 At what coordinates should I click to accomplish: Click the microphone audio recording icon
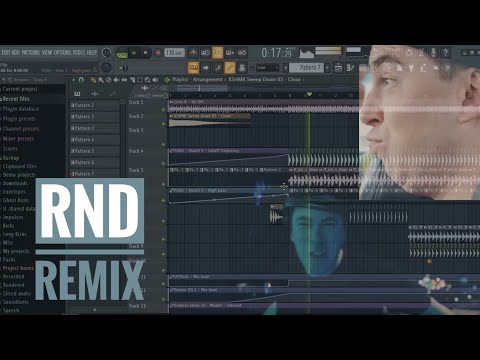pyautogui.click(x=433, y=53)
